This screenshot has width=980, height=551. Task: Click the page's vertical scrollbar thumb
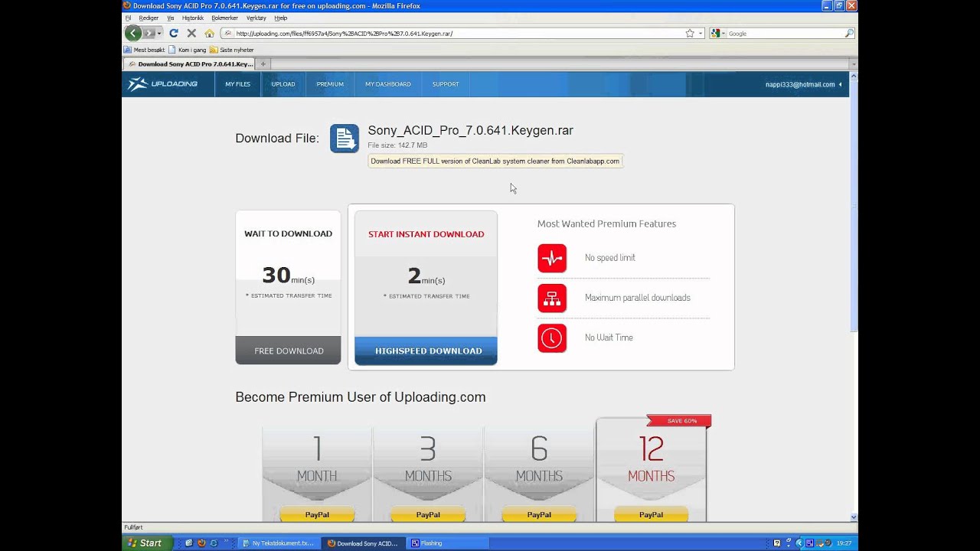tap(853, 205)
